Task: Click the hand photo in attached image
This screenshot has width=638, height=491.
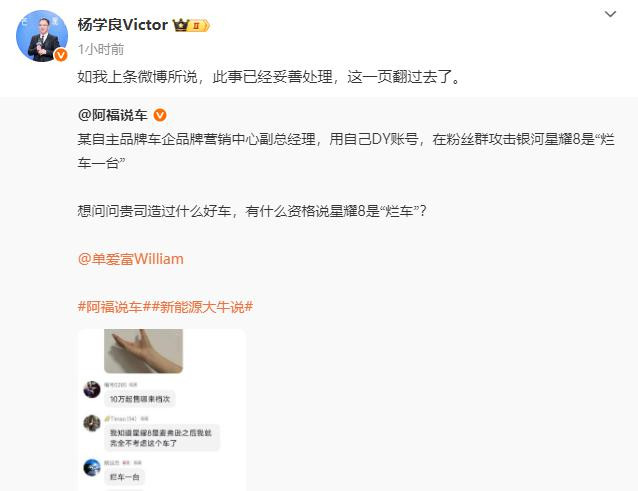Action: [x=143, y=351]
